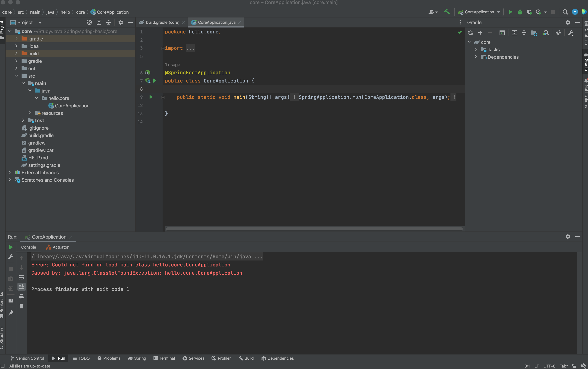Expand the resources folder
The height and width of the screenshot is (369, 588).
tap(30, 113)
